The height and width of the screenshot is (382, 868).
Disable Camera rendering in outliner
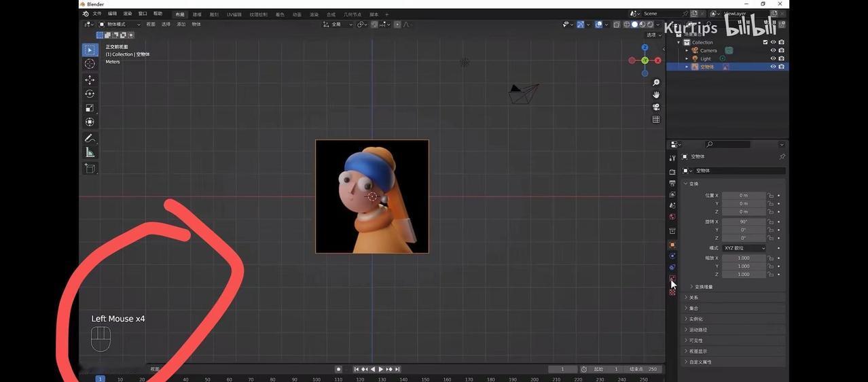coord(782,50)
